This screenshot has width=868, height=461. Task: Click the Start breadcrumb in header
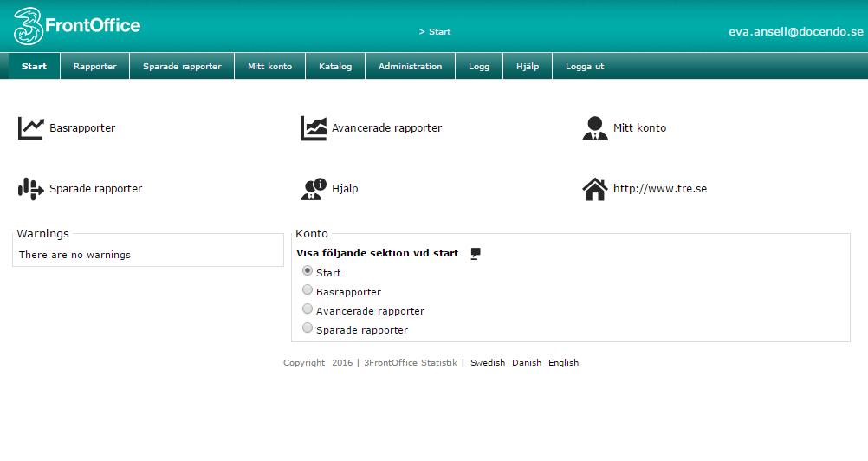439,31
